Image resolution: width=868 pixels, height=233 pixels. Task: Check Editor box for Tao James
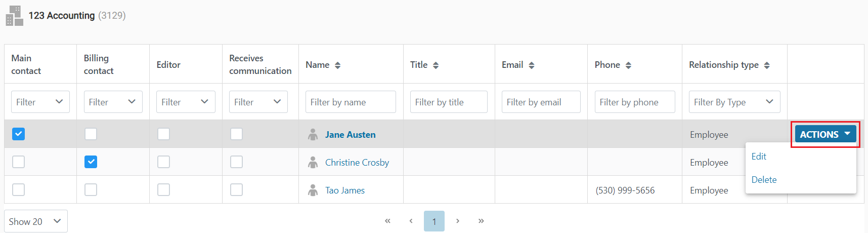coord(163,189)
